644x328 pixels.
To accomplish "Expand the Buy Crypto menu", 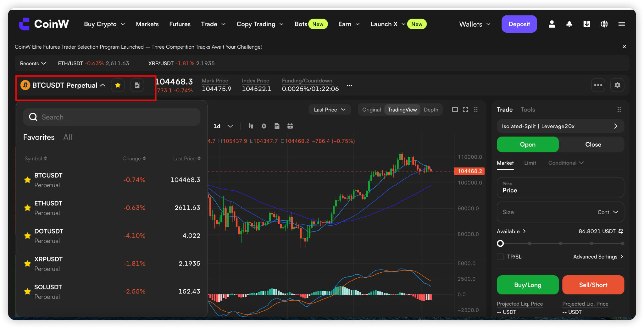I will click(104, 24).
